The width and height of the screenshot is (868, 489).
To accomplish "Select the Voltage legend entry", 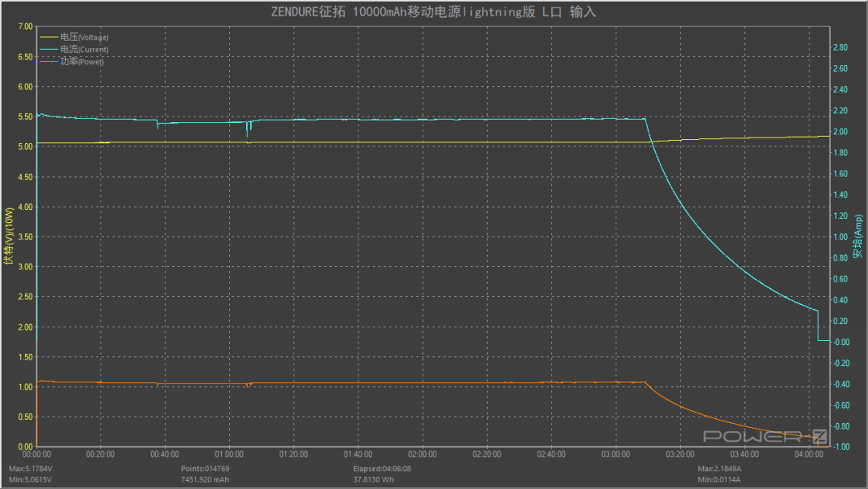I will point(74,37).
